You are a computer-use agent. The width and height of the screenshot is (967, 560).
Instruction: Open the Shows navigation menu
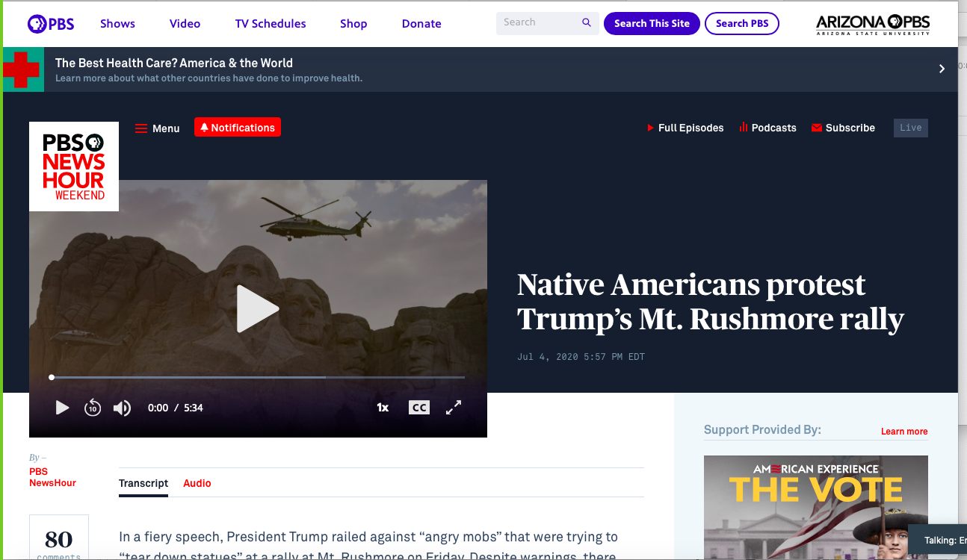pyautogui.click(x=117, y=24)
